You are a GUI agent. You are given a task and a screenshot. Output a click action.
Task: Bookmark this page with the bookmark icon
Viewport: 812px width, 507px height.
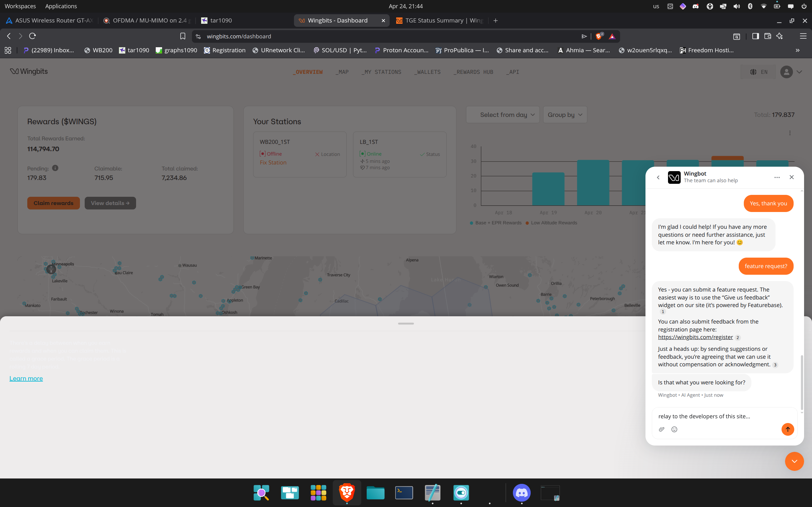click(182, 36)
